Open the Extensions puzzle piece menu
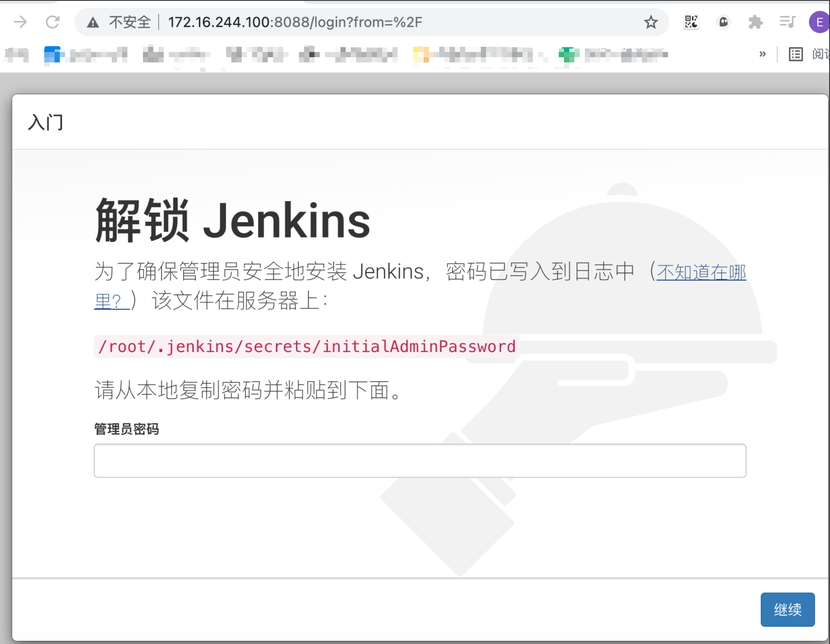This screenshot has height=644, width=830. pyautogui.click(x=755, y=22)
